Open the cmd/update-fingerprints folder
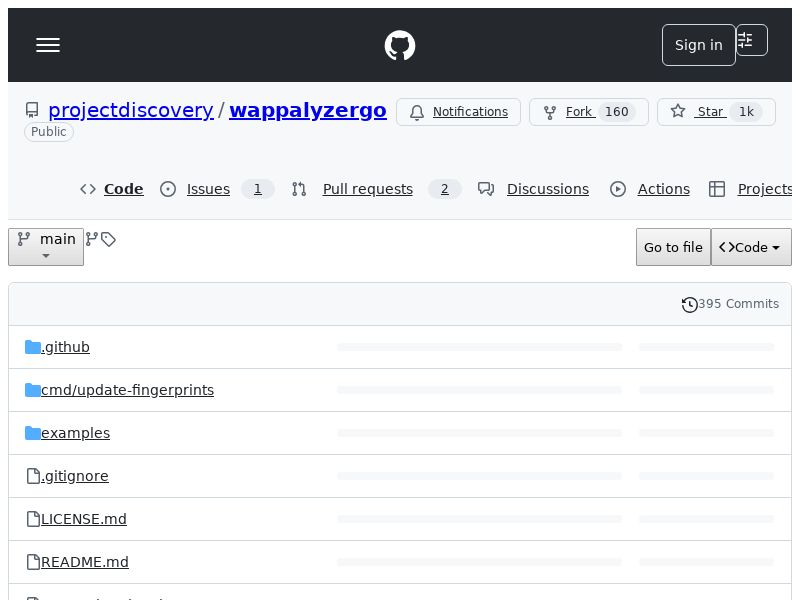This screenshot has width=800, height=600. (x=127, y=390)
